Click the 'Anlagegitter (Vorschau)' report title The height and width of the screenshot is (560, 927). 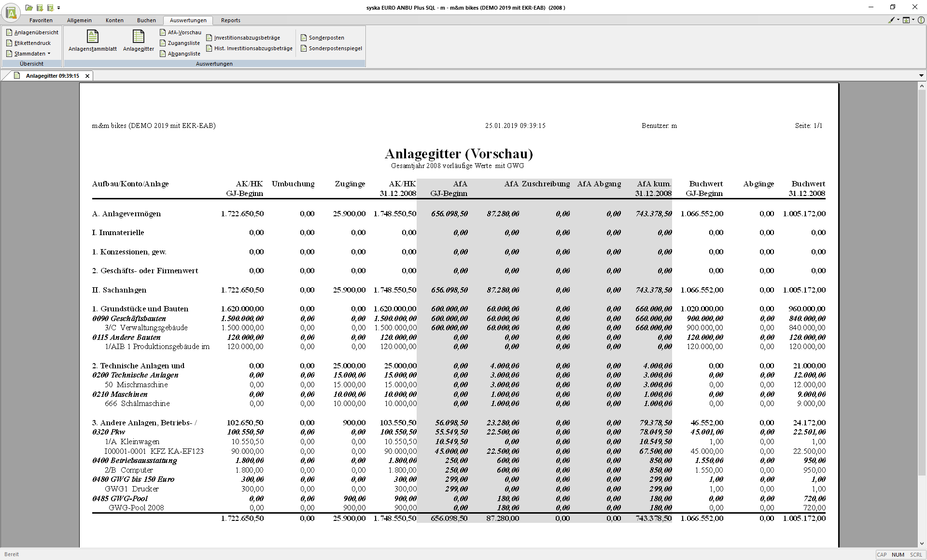459,154
